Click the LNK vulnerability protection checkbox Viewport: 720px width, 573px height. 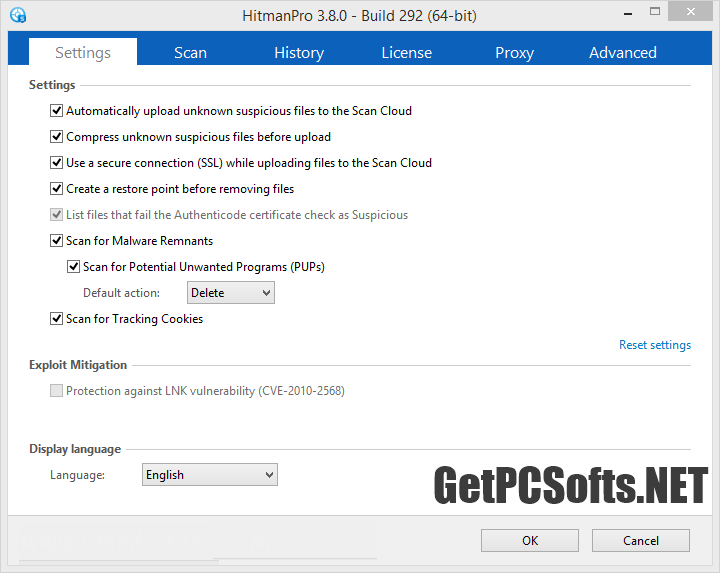tap(56, 391)
